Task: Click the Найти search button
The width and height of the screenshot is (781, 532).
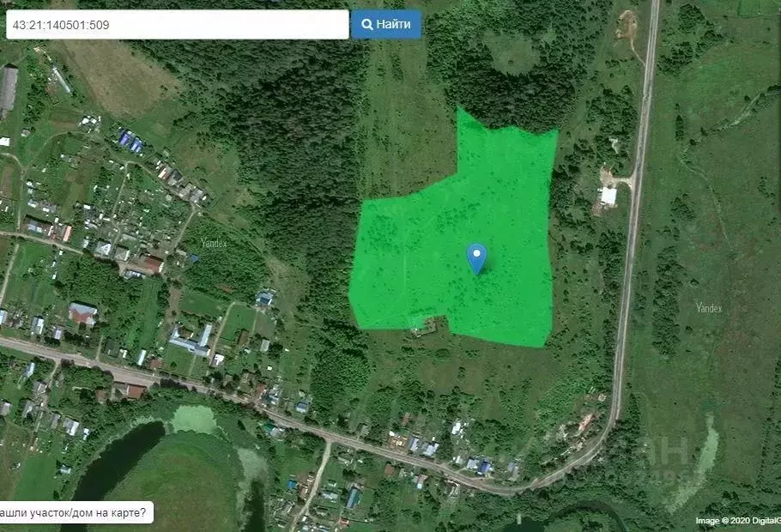Action: click(386, 24)
